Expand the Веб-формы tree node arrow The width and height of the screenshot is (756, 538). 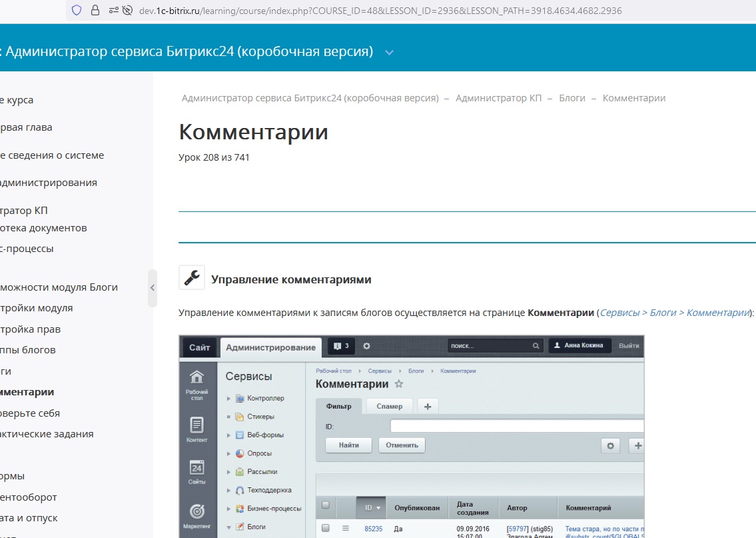[x=228, y=435]
